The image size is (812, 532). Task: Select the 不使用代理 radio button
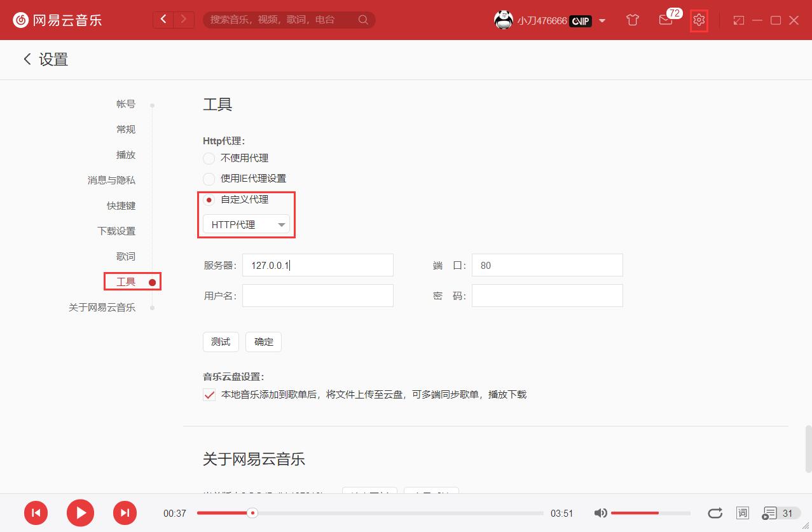coord(209,158)
